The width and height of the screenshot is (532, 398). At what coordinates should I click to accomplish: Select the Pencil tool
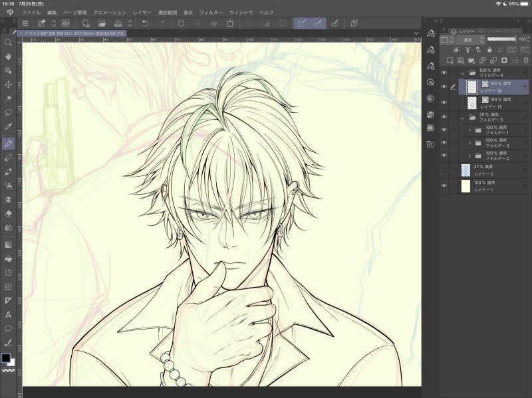[9, 157]
